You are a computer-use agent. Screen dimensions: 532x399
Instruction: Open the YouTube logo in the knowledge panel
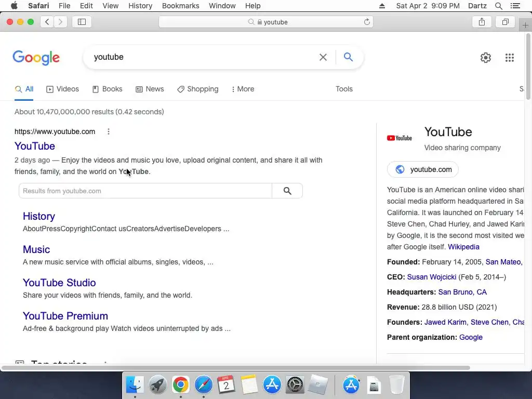coord(400,138)
